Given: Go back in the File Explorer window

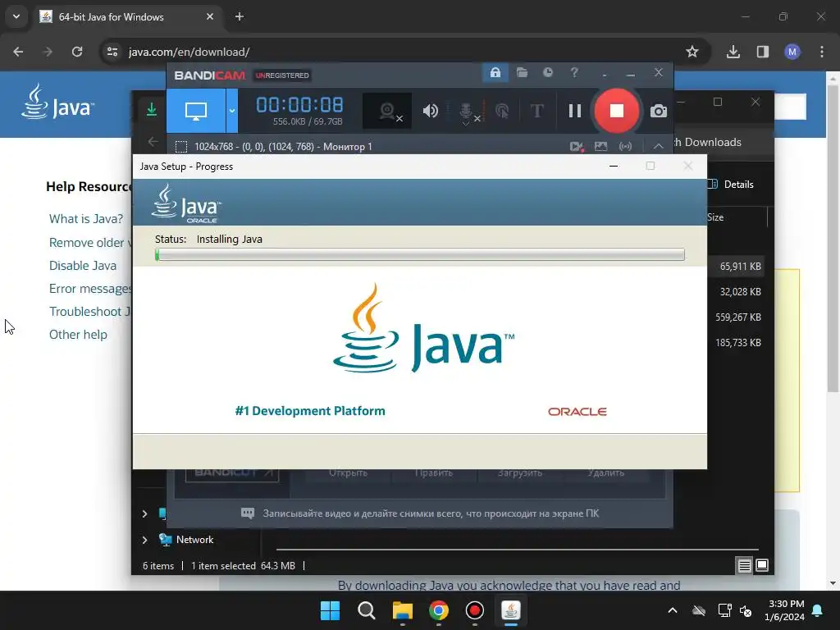Looking at the screenshot, I should (153, 141).
